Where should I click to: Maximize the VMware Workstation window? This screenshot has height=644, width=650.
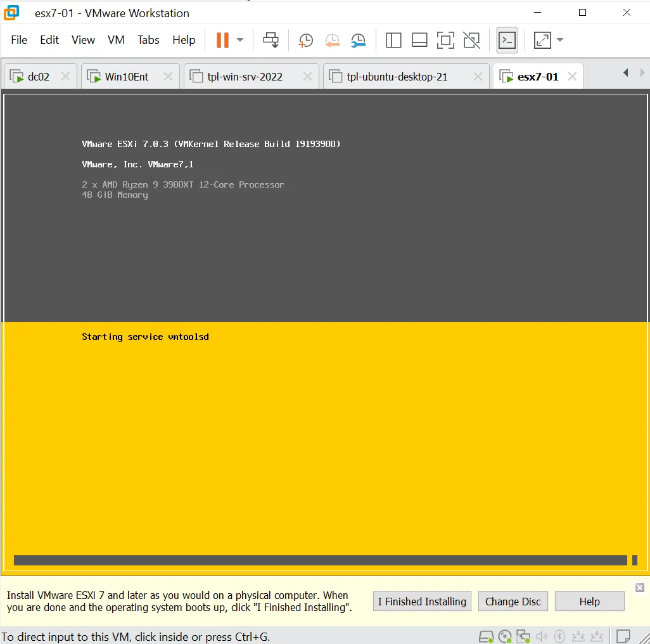(x=582, y=13)
